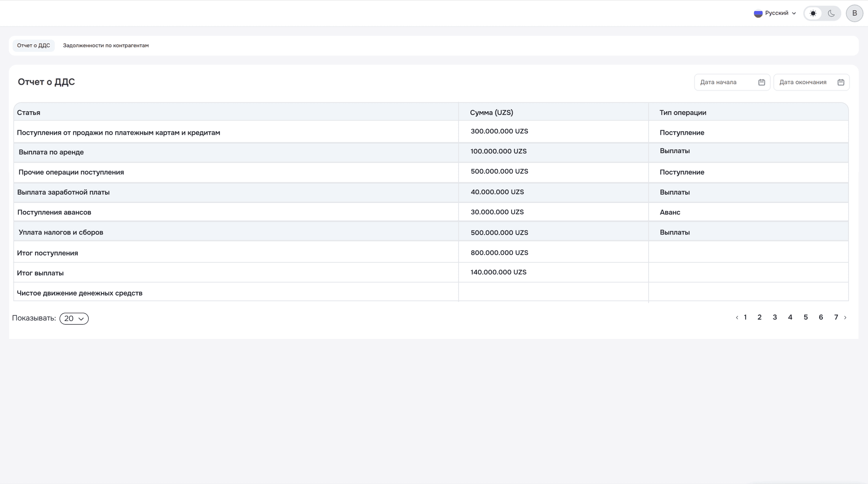The image size is (868, 484).
Task: Click the calendar icon in start date field
Action: [x=761, y=82]
